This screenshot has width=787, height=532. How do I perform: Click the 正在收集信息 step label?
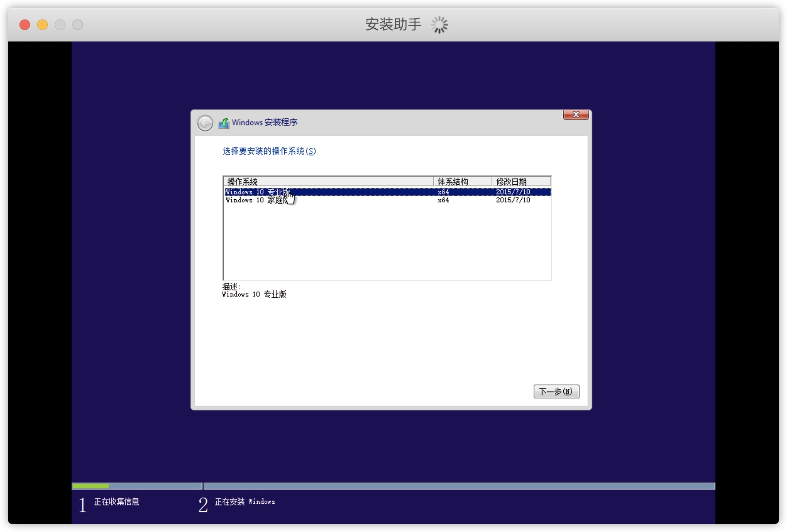click(117, 502)
